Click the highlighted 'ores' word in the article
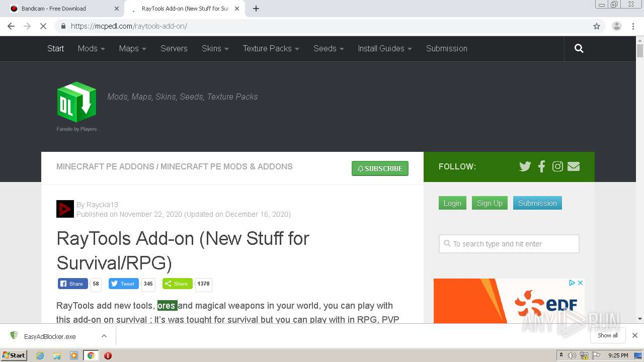 167,306
